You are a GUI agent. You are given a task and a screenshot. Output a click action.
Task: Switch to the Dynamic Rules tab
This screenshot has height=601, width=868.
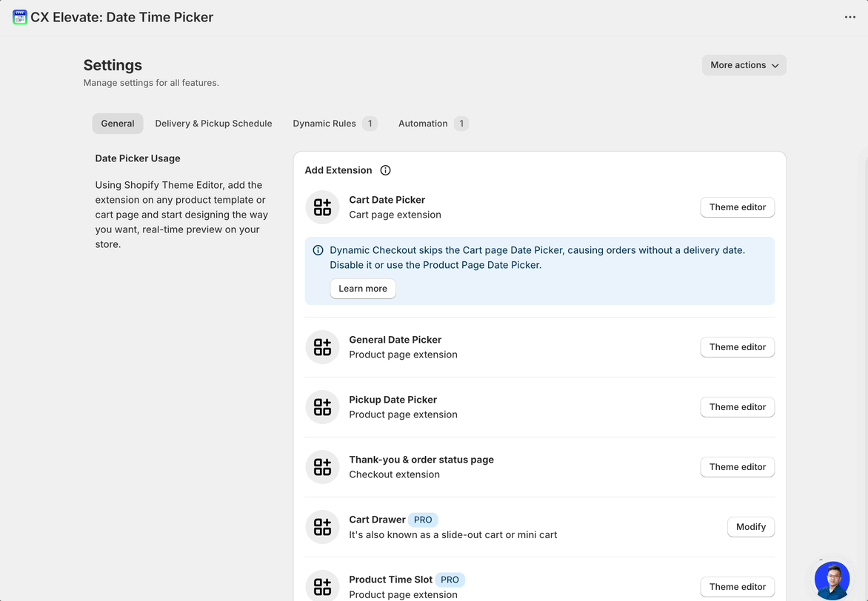click(335, 124)
